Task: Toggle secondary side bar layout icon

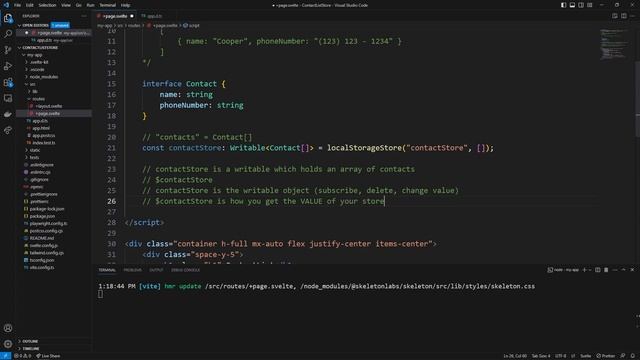Action: coord(581,5)
